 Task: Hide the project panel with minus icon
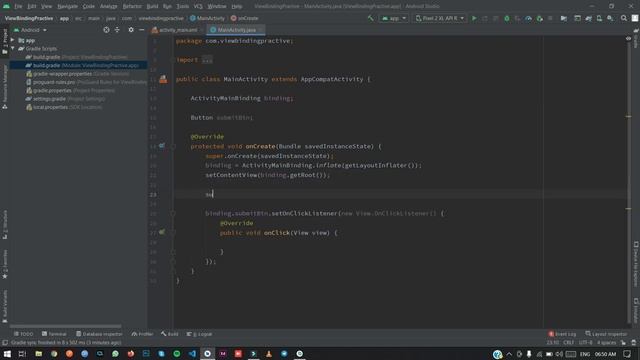pyautogui.click(x=142, y=30)
